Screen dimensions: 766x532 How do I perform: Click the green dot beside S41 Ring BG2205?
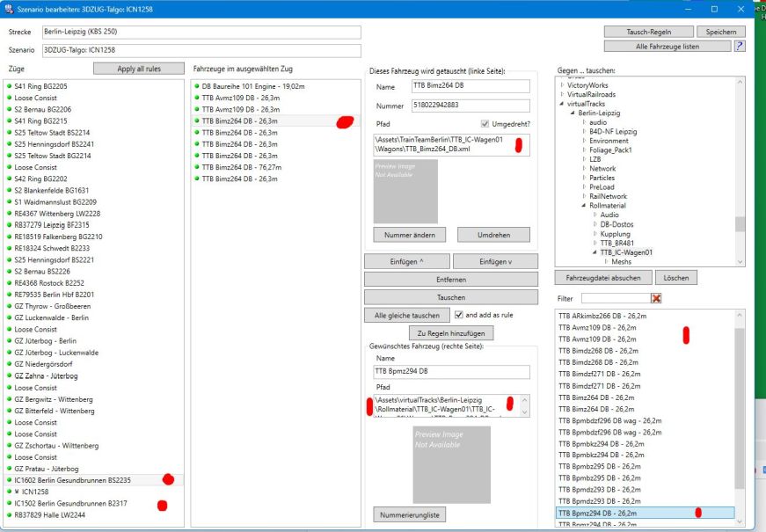coord(9,86)
